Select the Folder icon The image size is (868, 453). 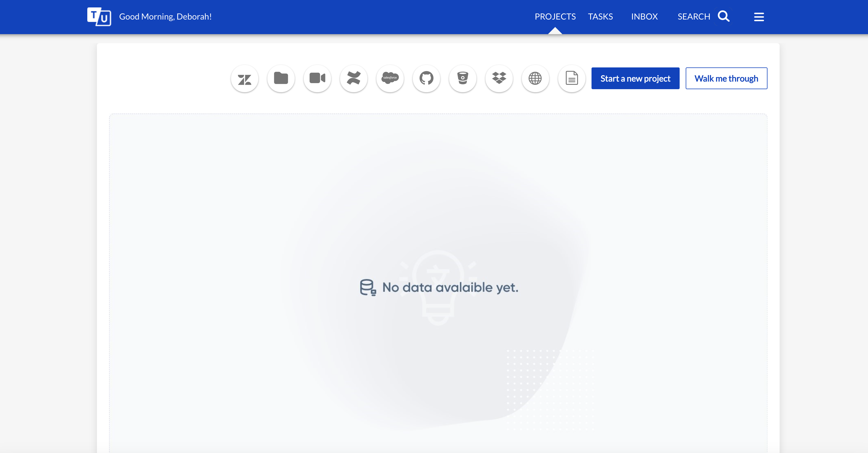(281, 78)
